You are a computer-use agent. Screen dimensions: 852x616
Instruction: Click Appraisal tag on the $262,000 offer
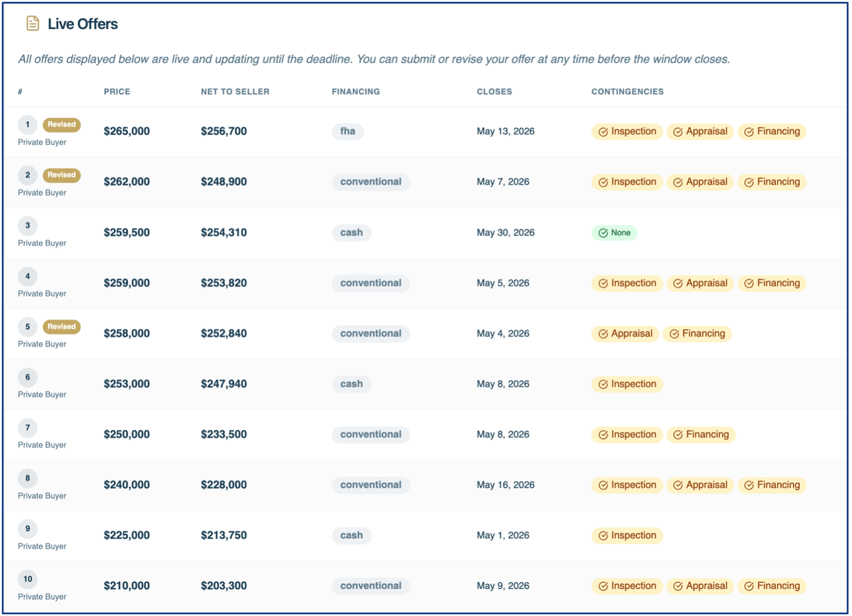click(700, 182)
